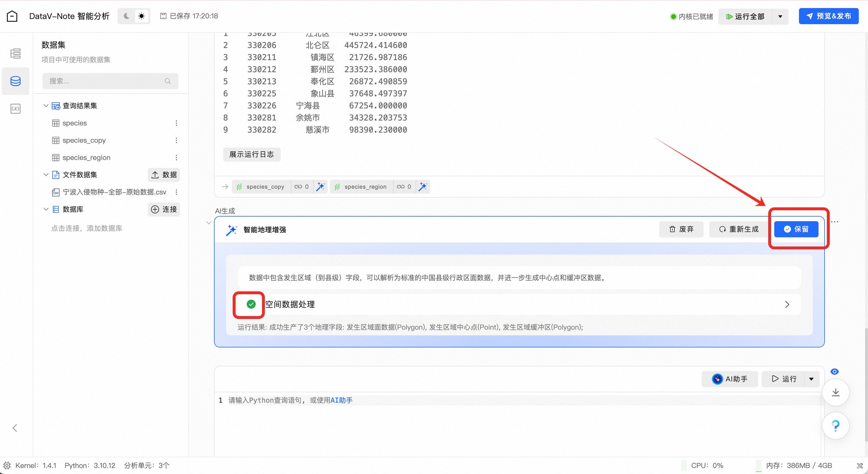The width and height of the screenshot is (868, 474).
Task: Switch to dark mode moon toggle
Action: tap(127, 16)
